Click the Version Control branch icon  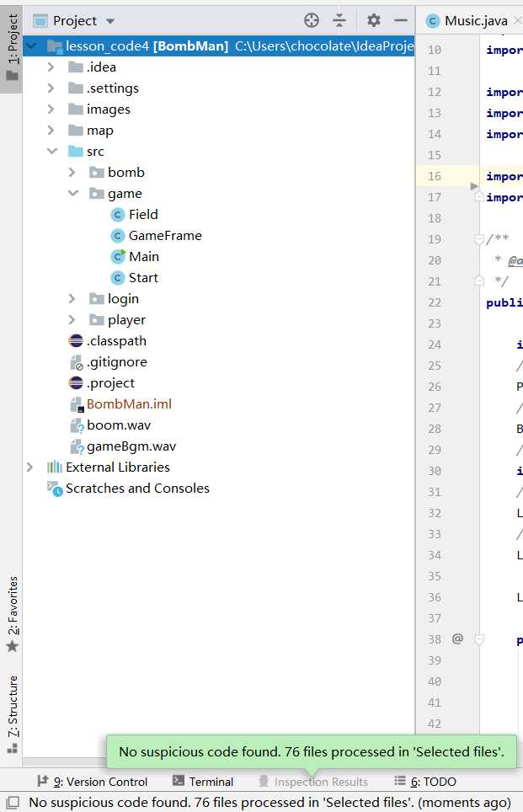[43, 780]
